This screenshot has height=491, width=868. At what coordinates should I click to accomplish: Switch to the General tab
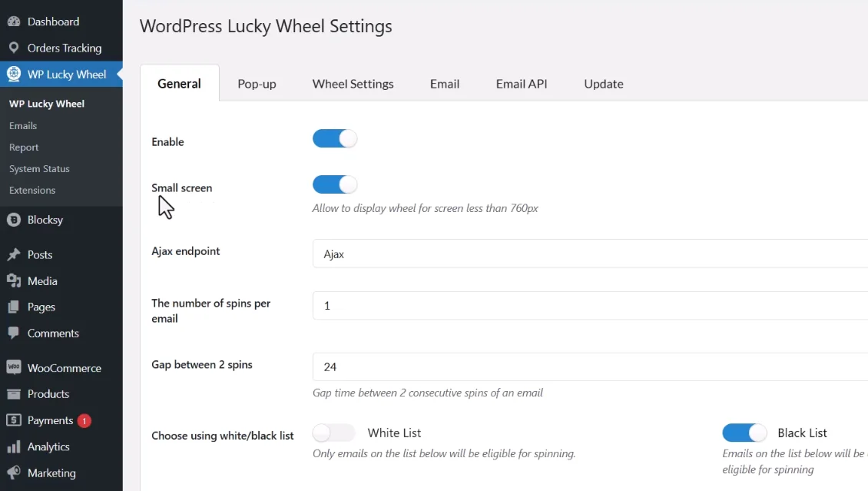179,84
